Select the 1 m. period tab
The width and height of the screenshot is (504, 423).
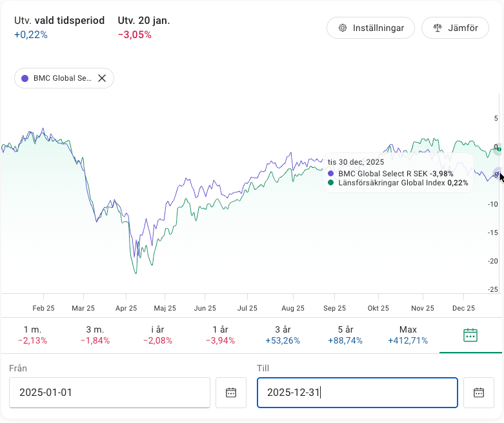(x=31, y=335)
